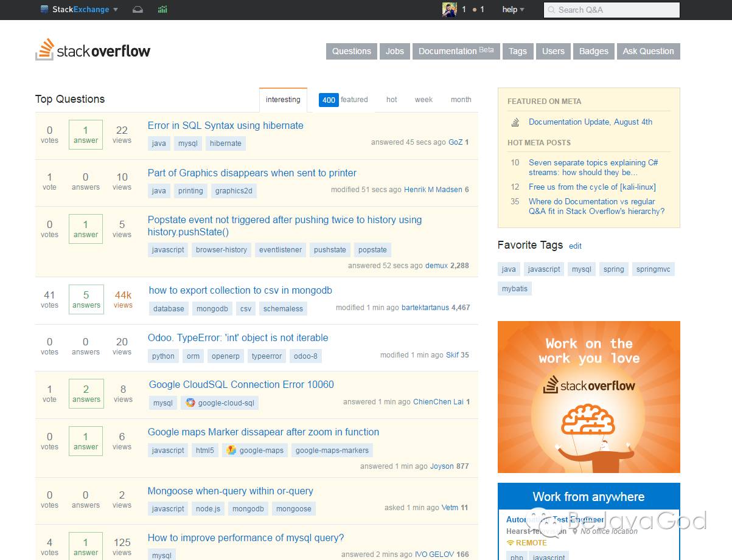The width and height of the screenshot is (732, 560).
Task: Select the hot tab
Action: (x=391, y=100)
